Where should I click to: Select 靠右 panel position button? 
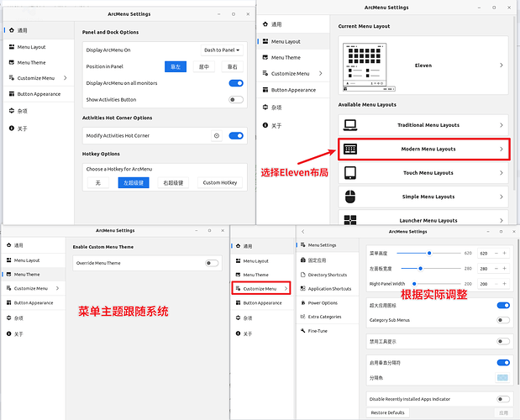[x=233, y=66]
